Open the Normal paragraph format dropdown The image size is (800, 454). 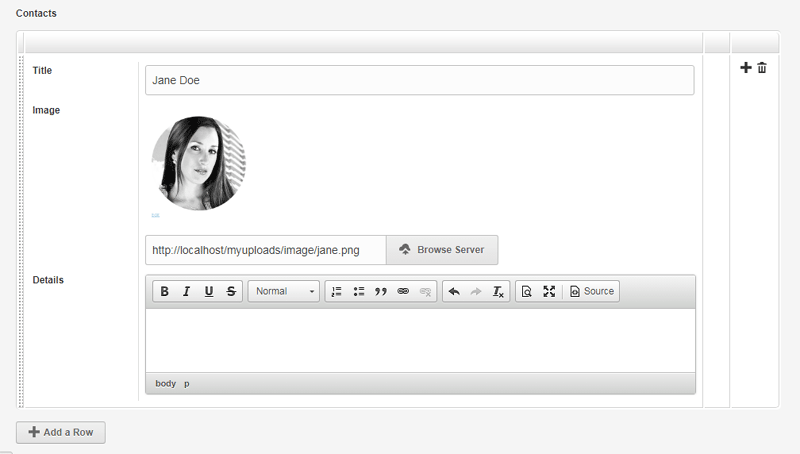coord(284,291)
